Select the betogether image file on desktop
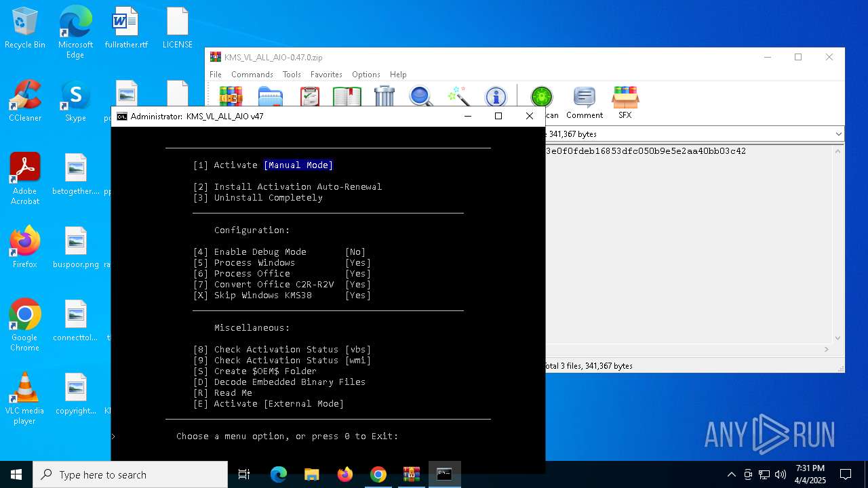 pyautogui.click(x=76, y=175)
